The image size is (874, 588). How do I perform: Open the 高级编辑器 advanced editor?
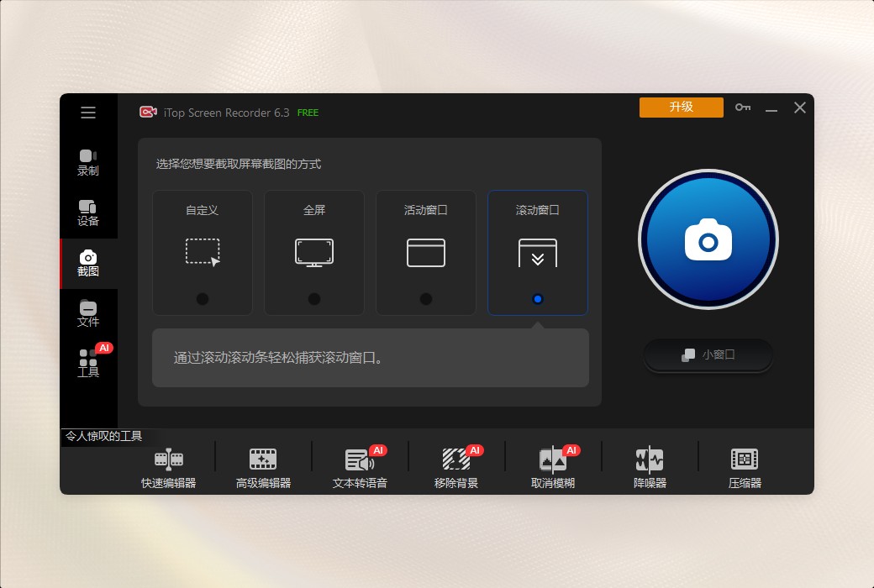(x=262, y=466)
